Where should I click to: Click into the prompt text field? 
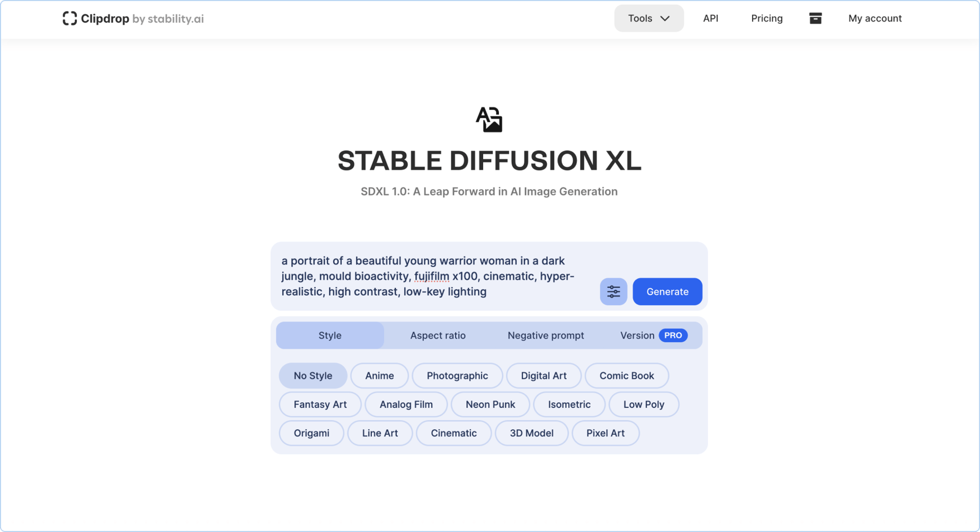pyautogui.click(x=429, y=276)
